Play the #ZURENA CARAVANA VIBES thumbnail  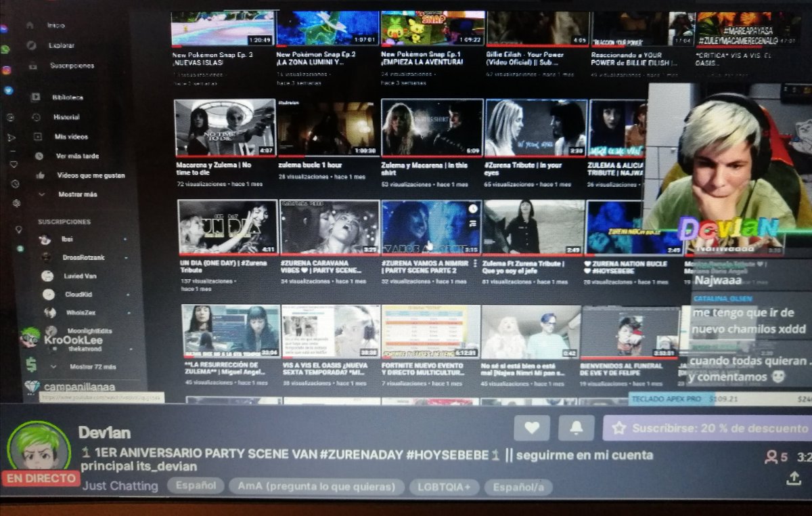(330, 227)
